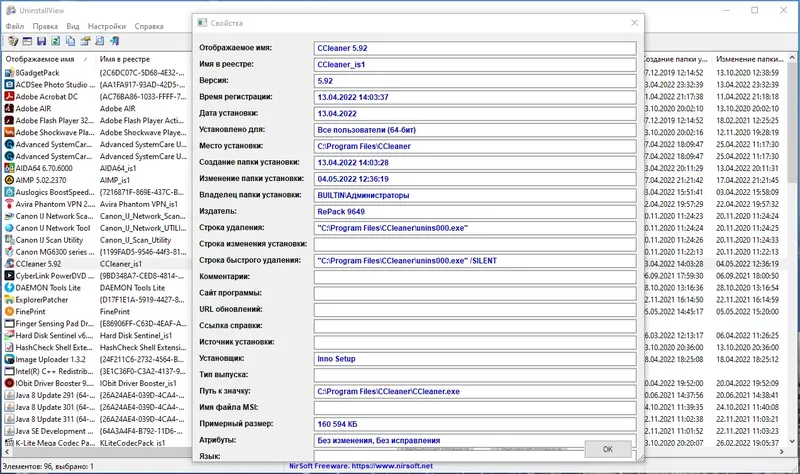Click the Строка быстрого удаления field
The height and width of the screenshot is (474, 800).
pos(475,260)
